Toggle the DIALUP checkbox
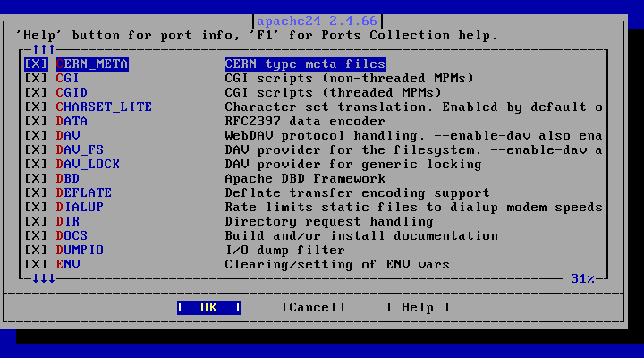This screenshot has width=644, height=358. click(36, 207)
